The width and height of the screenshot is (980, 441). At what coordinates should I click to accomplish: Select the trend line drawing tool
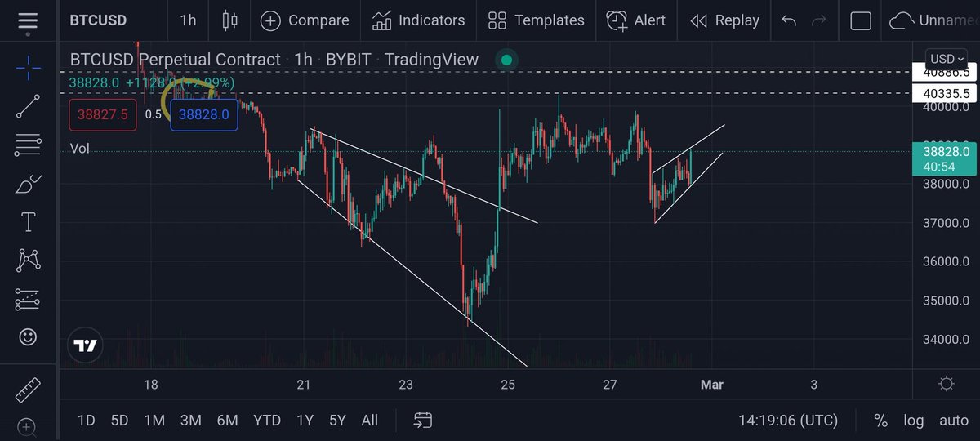click(28, 107)
